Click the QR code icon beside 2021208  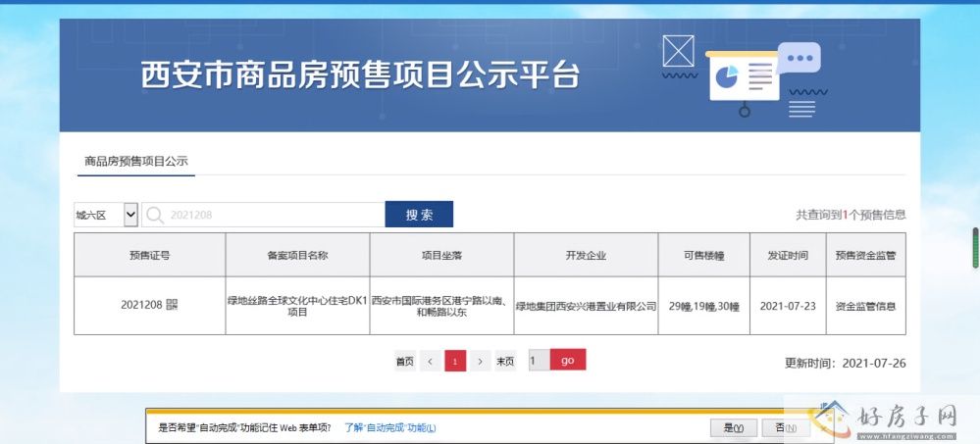172,306
